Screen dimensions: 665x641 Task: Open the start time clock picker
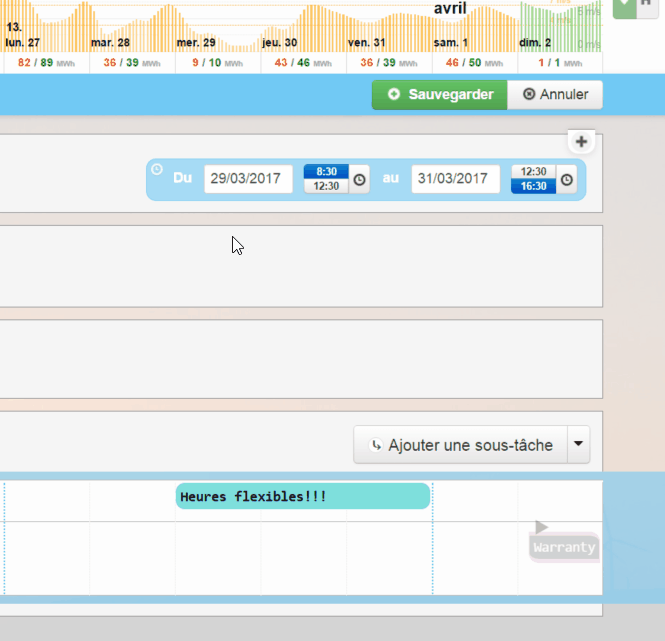(360, 180)
